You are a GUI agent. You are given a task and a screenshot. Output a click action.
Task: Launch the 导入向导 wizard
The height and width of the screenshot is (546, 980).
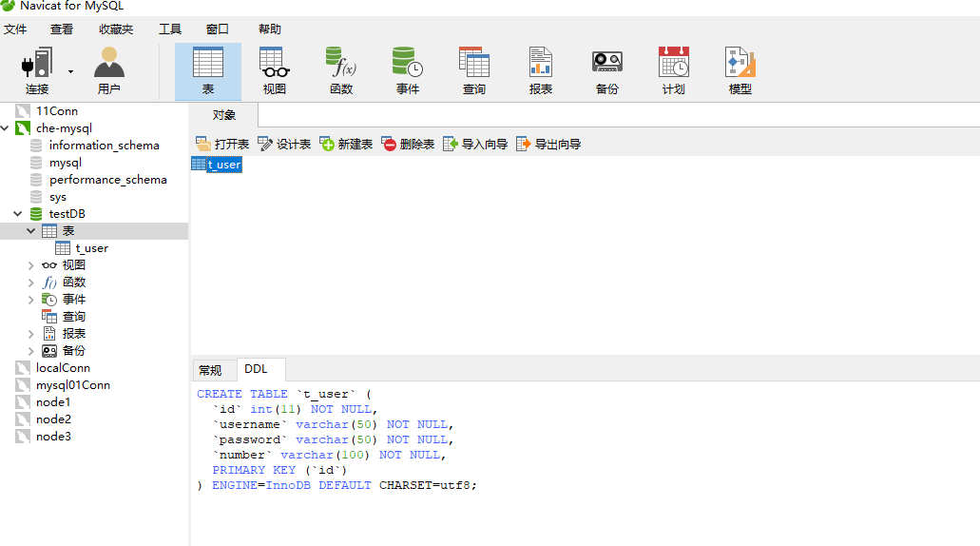[x=475, y=145]
